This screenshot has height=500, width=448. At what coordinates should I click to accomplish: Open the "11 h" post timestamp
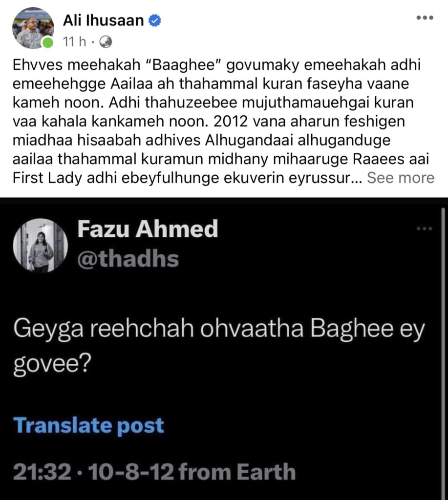pyautogui.click(x=74, y=42)
